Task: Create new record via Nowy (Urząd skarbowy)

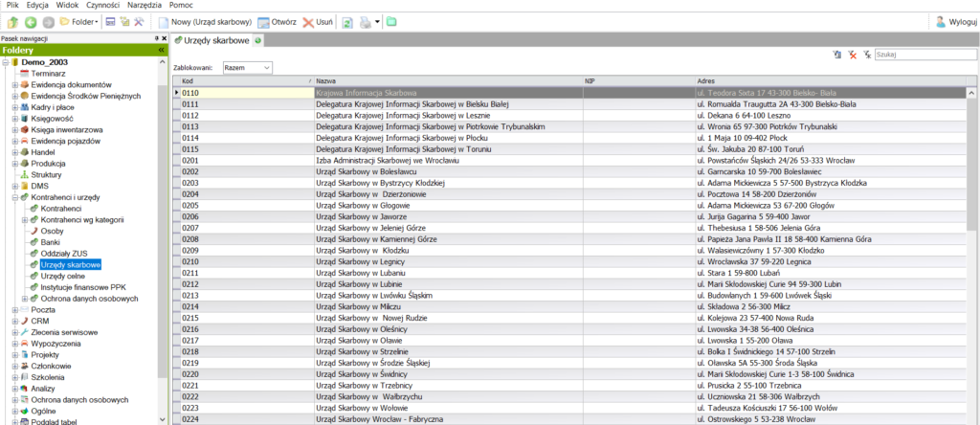Action: (x=205, y=22)
